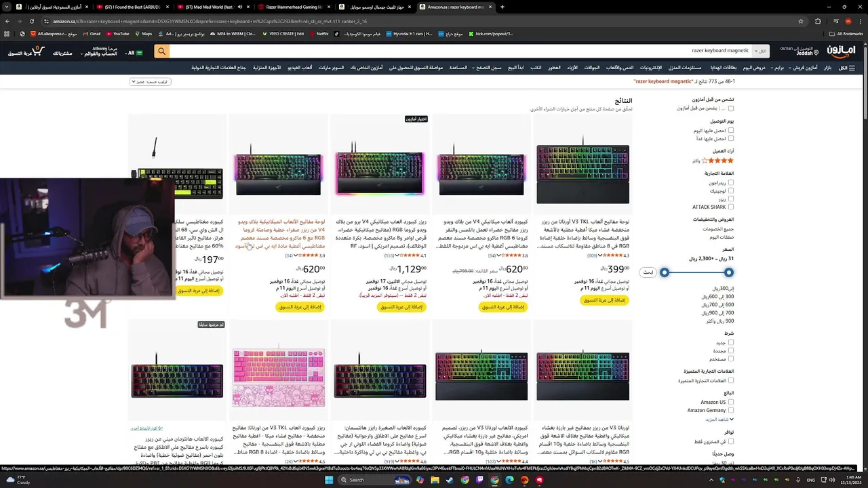The height and width of the screenshot is (488, 868).
Task: Check 'يشحن من قبل أمازون' filter
Action: (731, 108)
